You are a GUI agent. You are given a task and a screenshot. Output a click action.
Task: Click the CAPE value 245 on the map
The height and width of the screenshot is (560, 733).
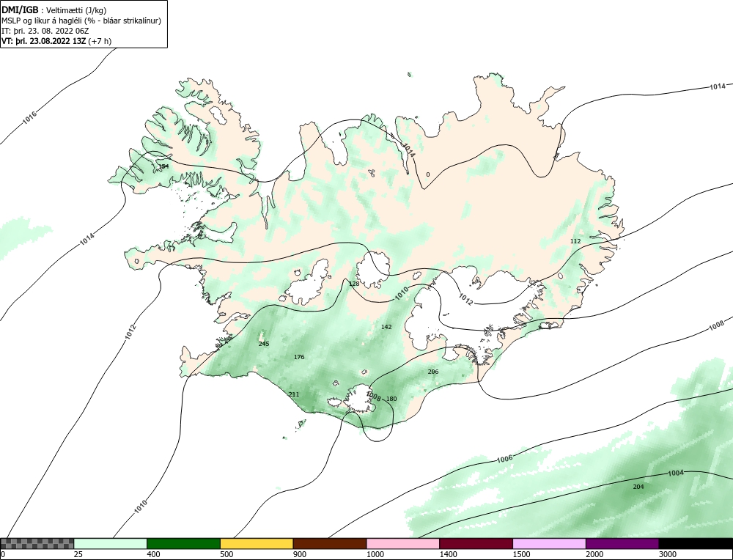(264, 344)
